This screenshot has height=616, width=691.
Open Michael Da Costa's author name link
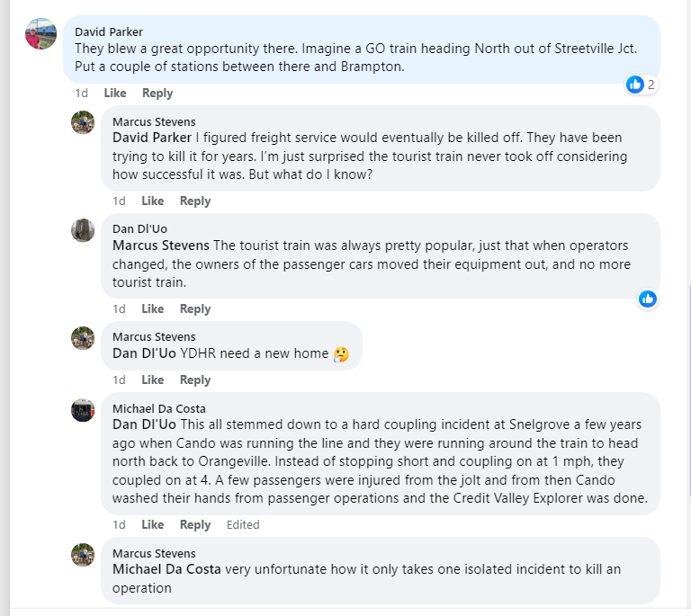tap(160, 408)
